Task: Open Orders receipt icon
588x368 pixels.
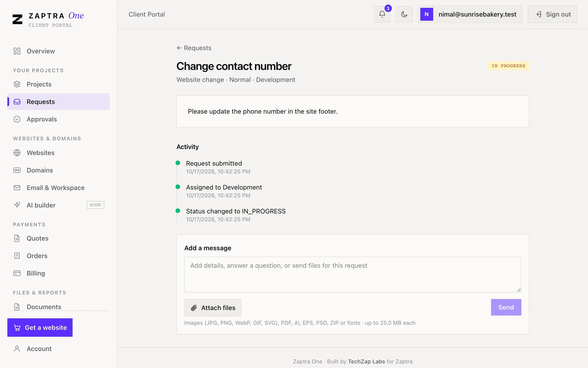Action: pyautogui.click(x=17, y=256)
